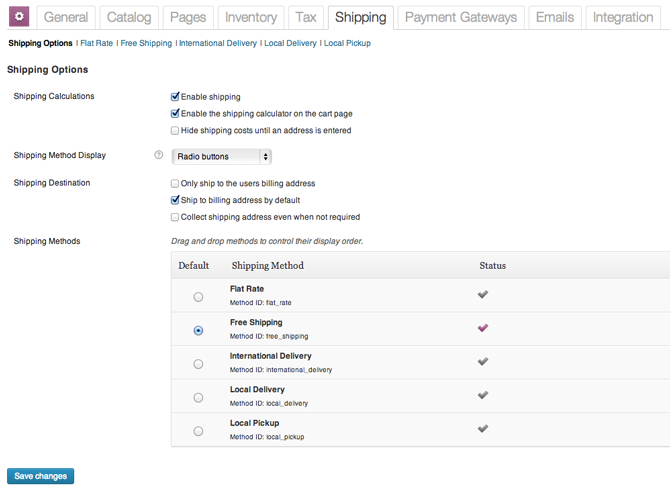Check Only ship to users billing address
670x500 pixels.
click(175, 183)
